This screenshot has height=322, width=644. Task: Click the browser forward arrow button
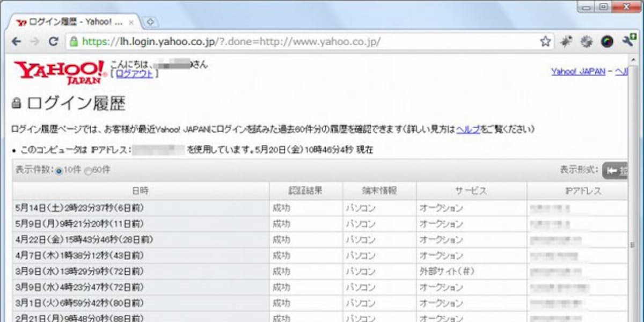point(34,42)
